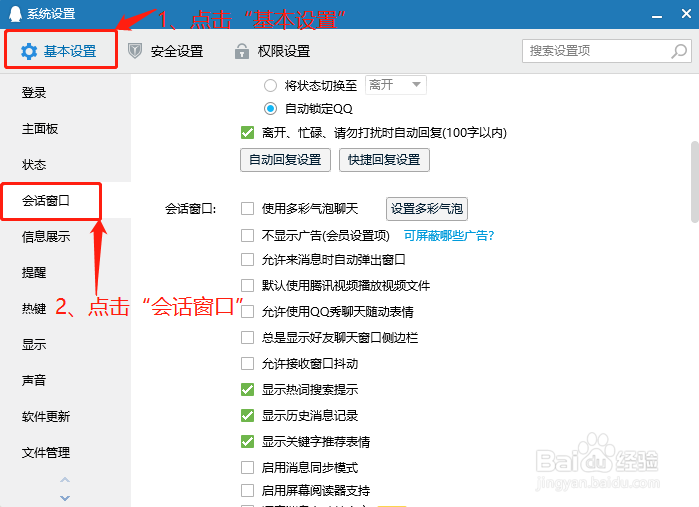The height and width of the screenshot is (507, 699).
Task: Focus the 搜索设置项 search field
Action: click(607, 51)
